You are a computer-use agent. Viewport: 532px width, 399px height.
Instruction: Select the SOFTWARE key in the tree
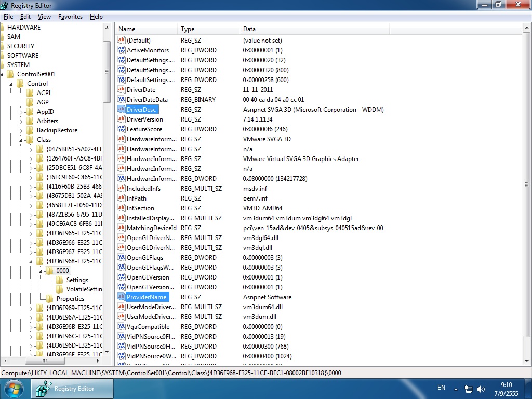point(23,55)
